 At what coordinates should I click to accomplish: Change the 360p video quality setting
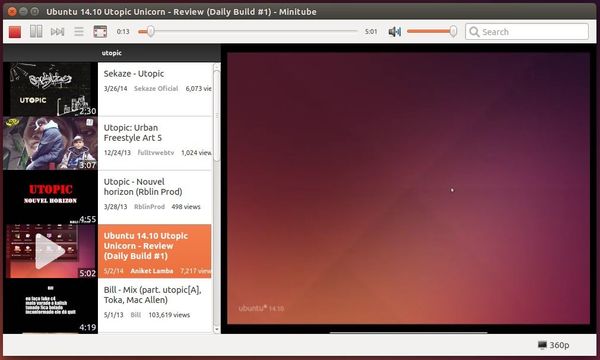559,345
